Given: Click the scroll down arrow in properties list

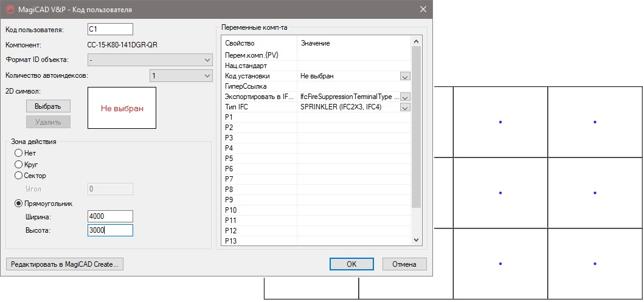Looking at the screenshot, I should [x=417, y=241].
